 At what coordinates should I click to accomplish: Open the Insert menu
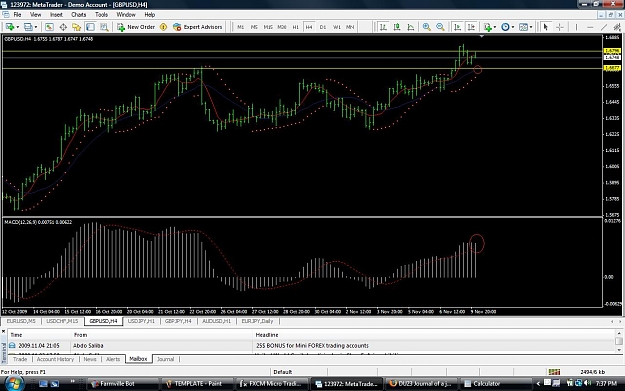56,14
